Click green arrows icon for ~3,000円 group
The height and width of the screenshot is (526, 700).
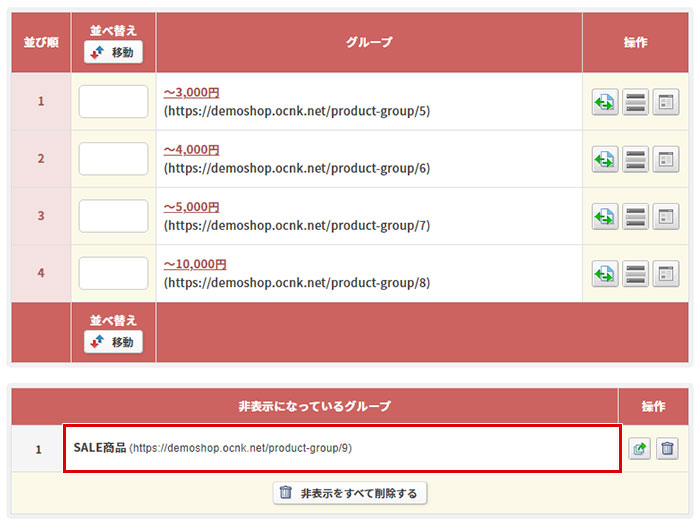[x=605, y=102]
